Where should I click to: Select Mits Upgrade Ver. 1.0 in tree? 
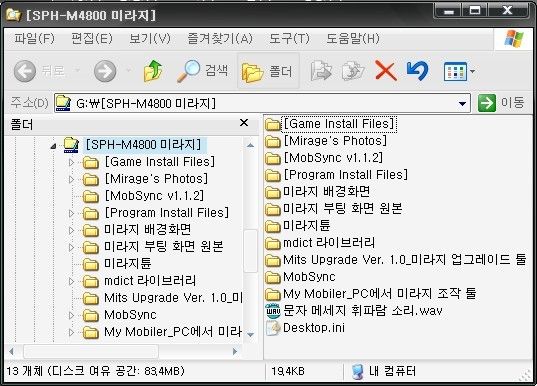point(173,298)
